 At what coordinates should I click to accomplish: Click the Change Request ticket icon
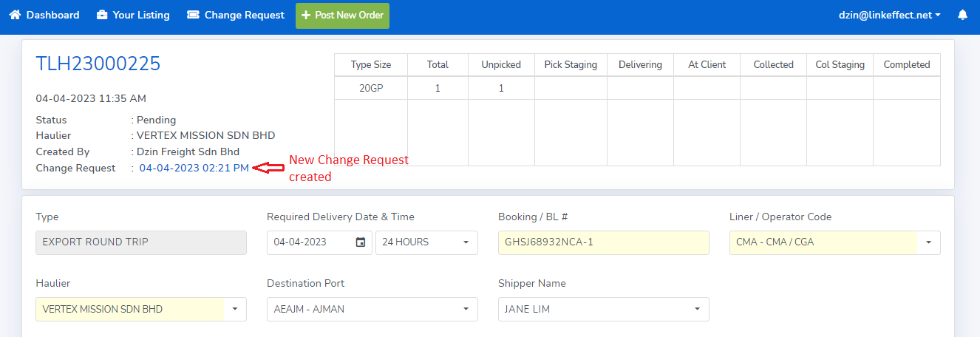point(193,15)
